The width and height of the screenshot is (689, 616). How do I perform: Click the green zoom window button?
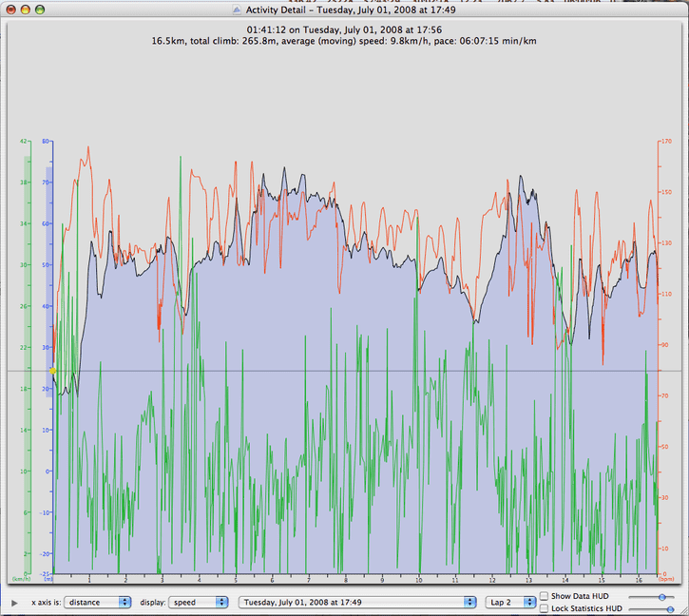click(x=40, y=10)
